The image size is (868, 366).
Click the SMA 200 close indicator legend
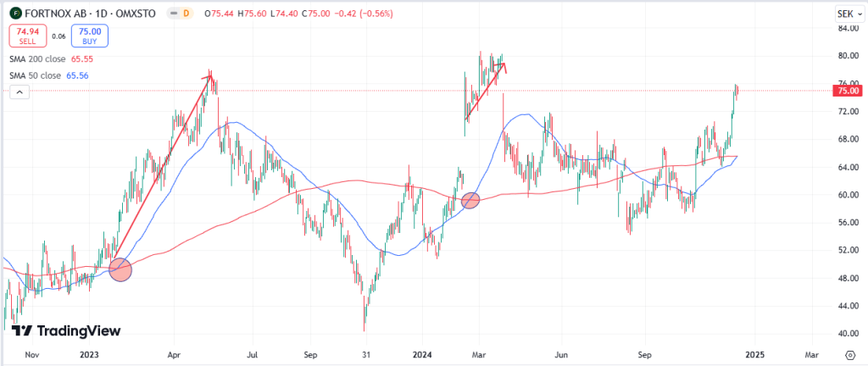tap(39, 60)
